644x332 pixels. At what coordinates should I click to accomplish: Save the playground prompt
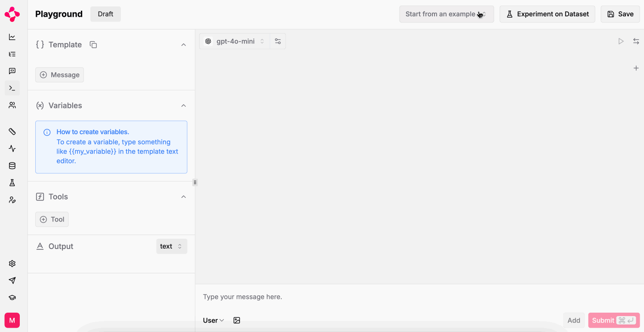coord(620,14)
